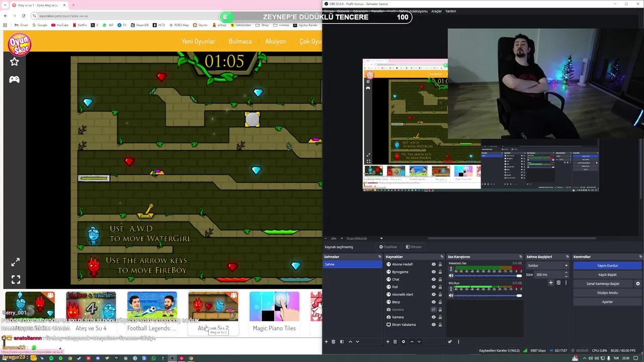This screenshot has height=362, width=644.
Task: Open the RDR2 Map bookmark
Action: coord(179,25)
